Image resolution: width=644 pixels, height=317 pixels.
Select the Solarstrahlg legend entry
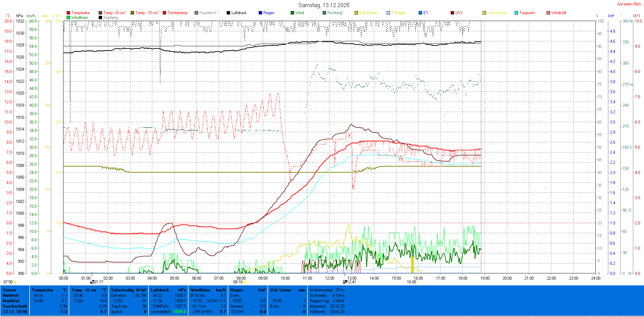point(496,13)
